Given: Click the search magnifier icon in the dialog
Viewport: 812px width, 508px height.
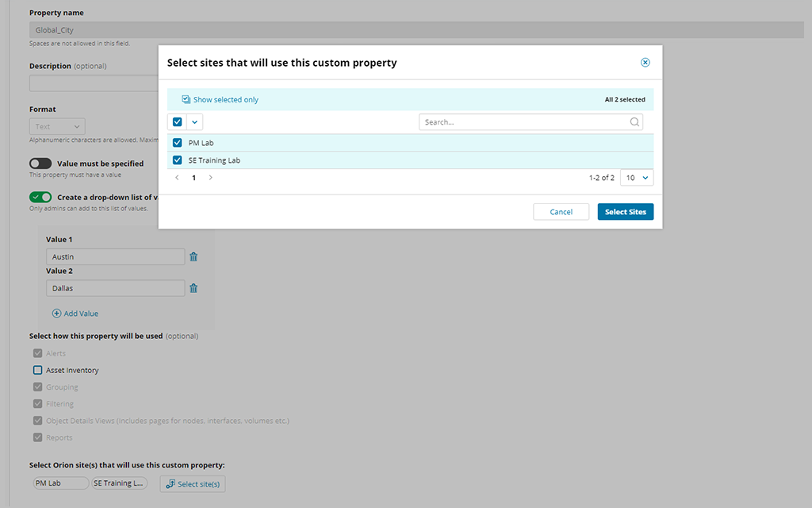Looking at the screenshot, I should (634, 121).
